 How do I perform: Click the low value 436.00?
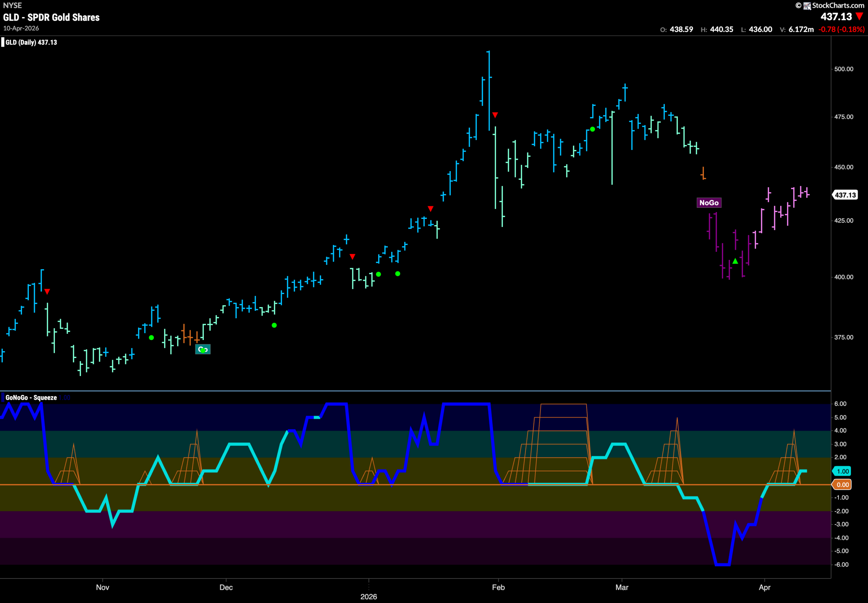(x=761, y=30)
